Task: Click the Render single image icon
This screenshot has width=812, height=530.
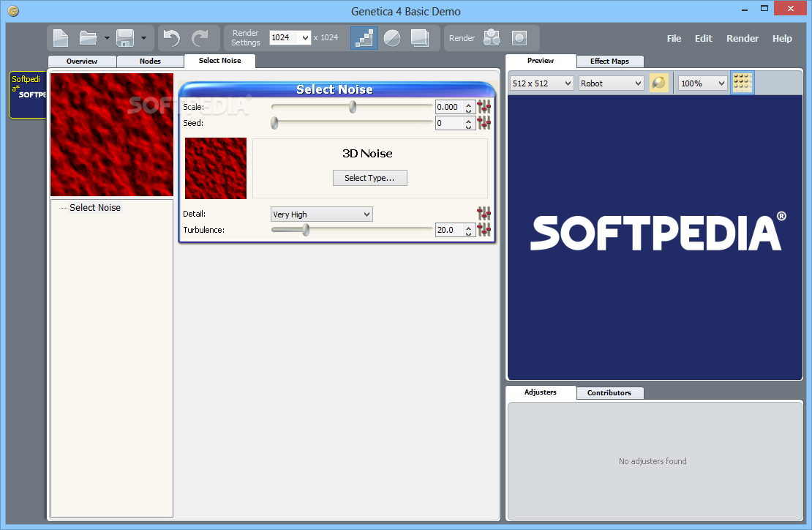Action: coord(519,38)
